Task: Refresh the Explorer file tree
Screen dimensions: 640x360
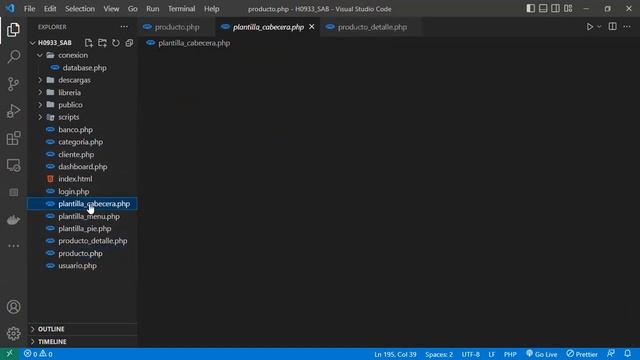Action: [116, 43]
